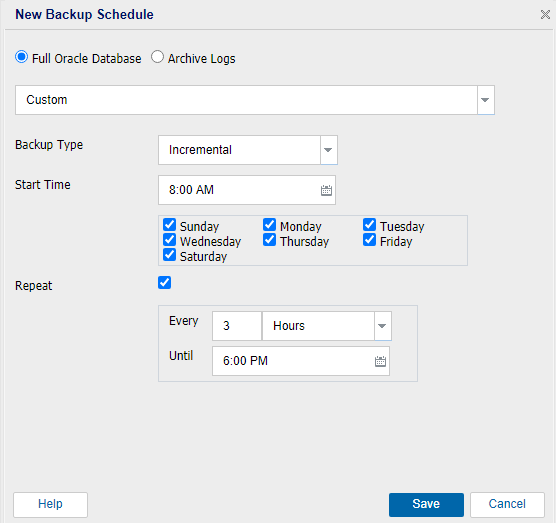Expand the Custom schedule dropdown
The height and width of the screenshot is (523, 556).
coord(255,100)
